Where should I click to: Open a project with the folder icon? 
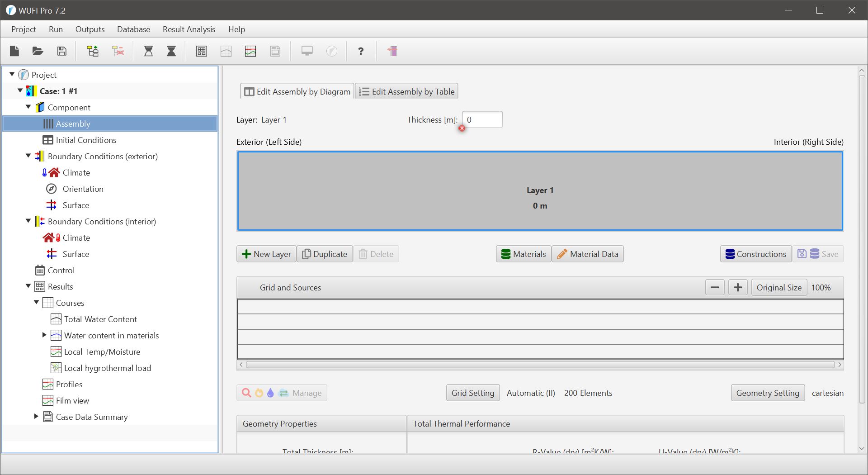click(38, 51)
